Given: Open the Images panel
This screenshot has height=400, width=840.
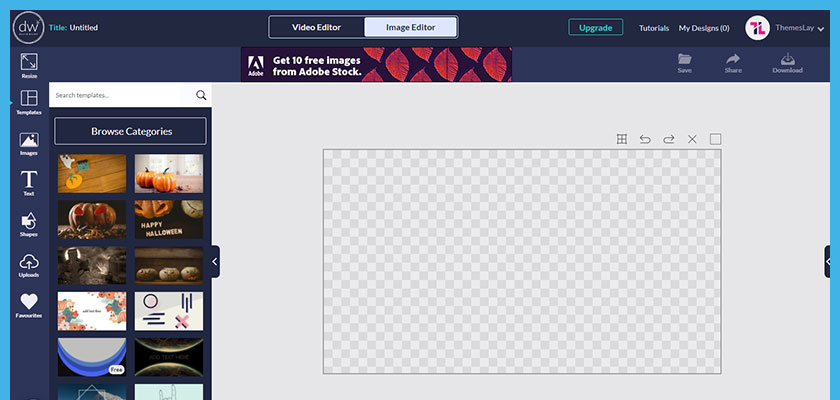Looking at the screenshot, I should pos(28,144).
